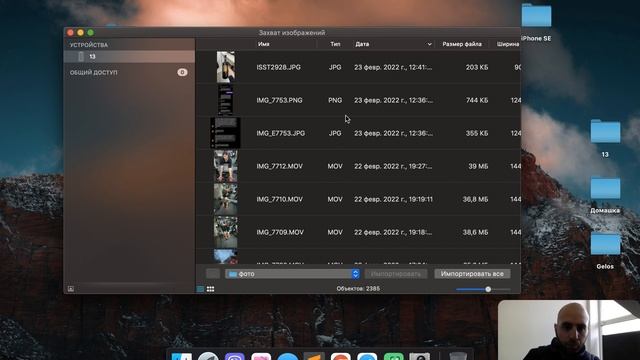Open the iPhone SE folder on desktop
This screenshot has width=640, height=360.
coord(536,16)
